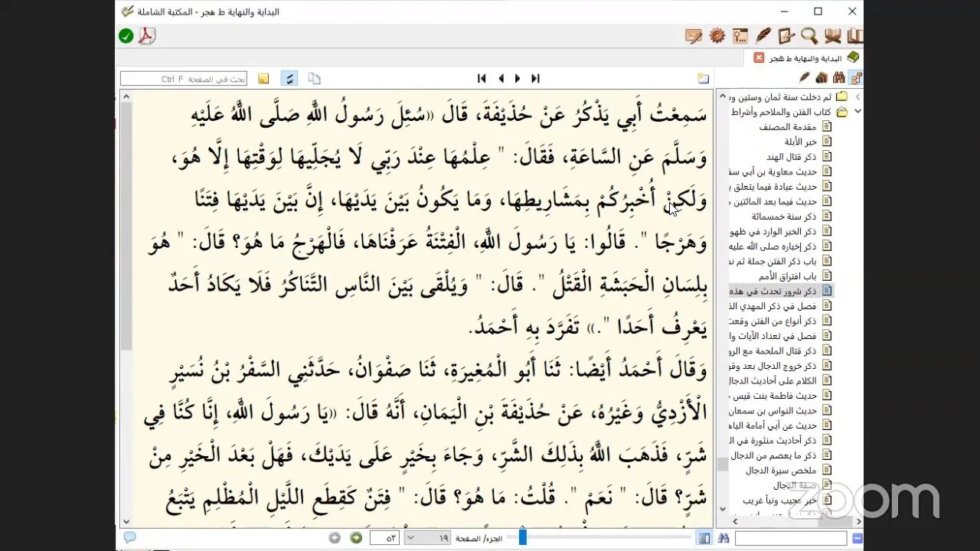This screenshot has height=551, width=980.
Task: Click the blue minus button at bottom right
Action: [857, 538]
